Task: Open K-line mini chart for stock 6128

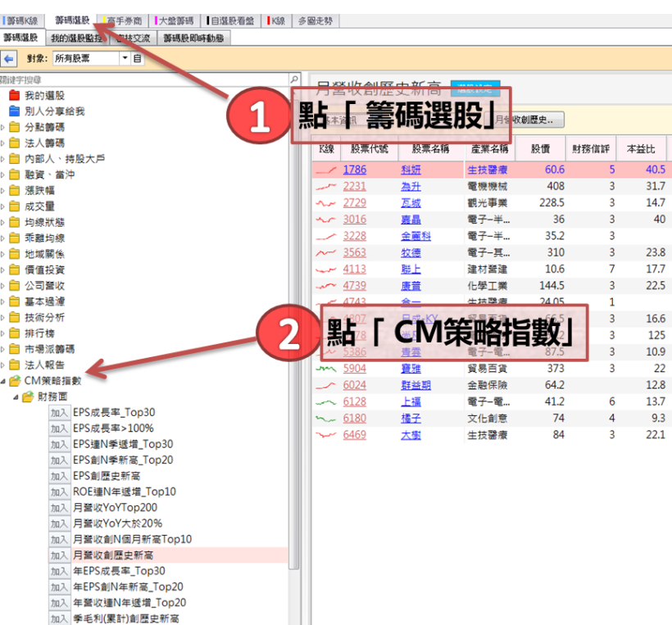Action: [x=325, y=402]
